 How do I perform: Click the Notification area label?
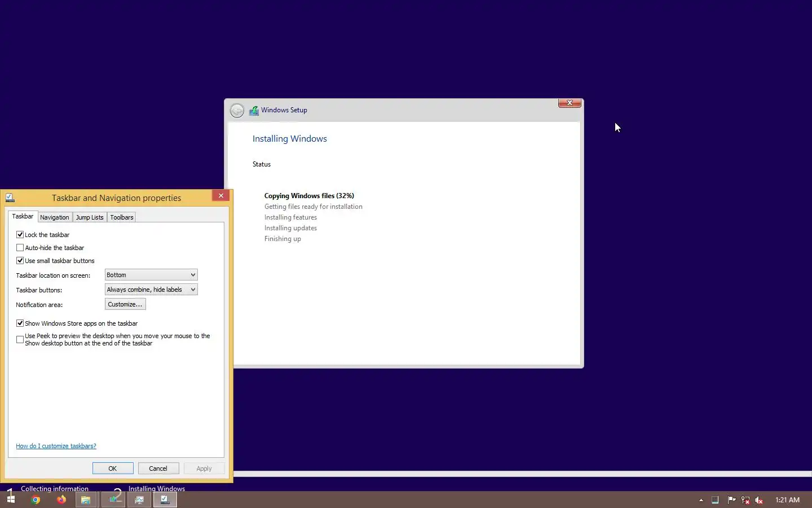39,305
